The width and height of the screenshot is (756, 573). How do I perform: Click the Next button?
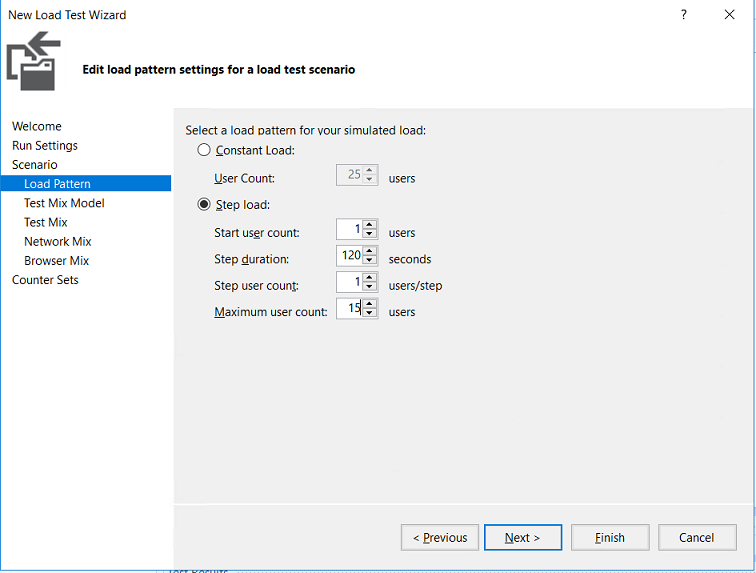(x=522, y=537)
